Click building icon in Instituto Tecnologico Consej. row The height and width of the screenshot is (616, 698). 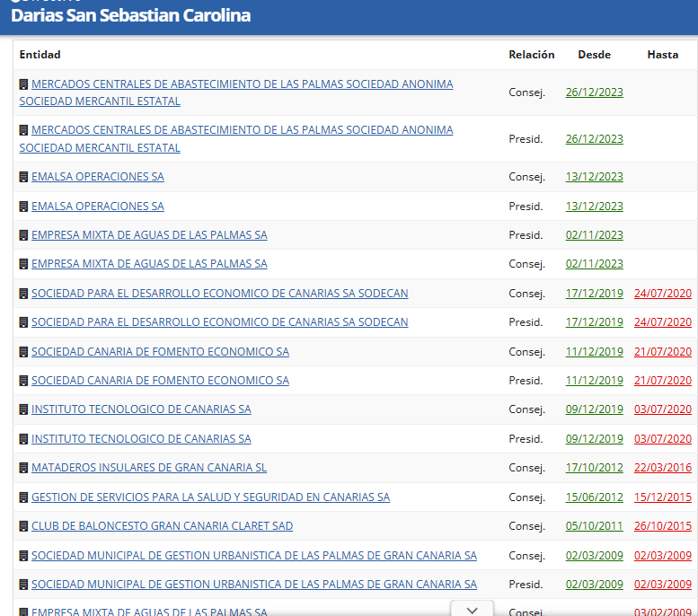tap(23, 409)
